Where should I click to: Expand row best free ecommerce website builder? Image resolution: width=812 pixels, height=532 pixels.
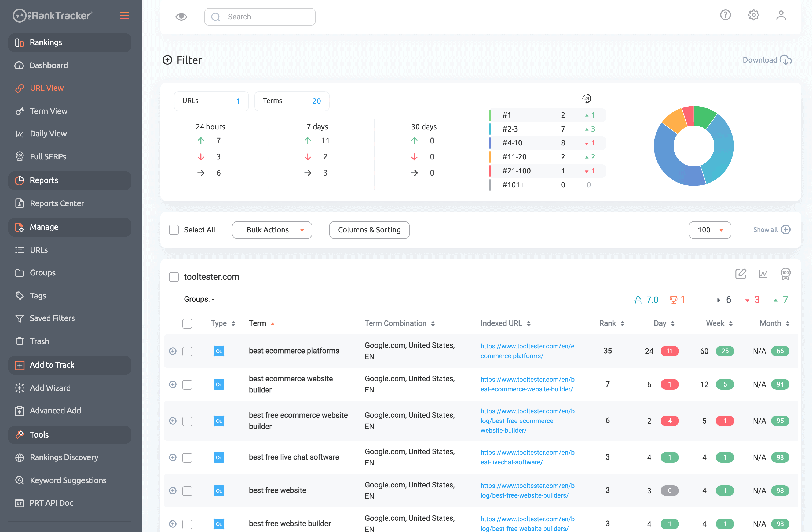(x=173, y=421)
